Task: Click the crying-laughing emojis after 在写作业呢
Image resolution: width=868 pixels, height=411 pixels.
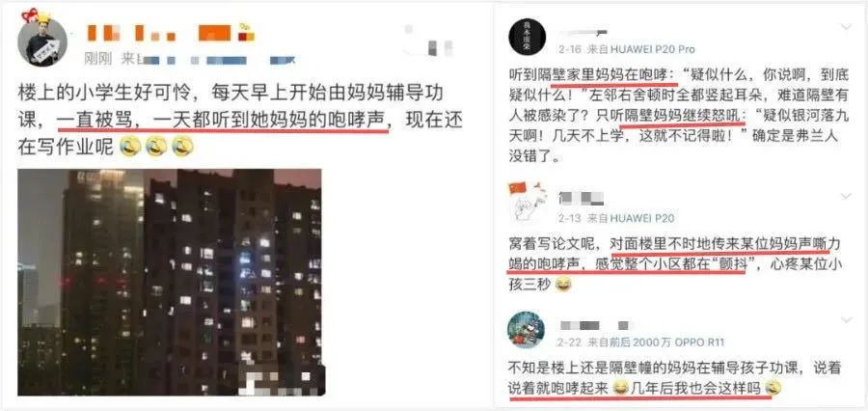Action: click(x=155, y=147)
